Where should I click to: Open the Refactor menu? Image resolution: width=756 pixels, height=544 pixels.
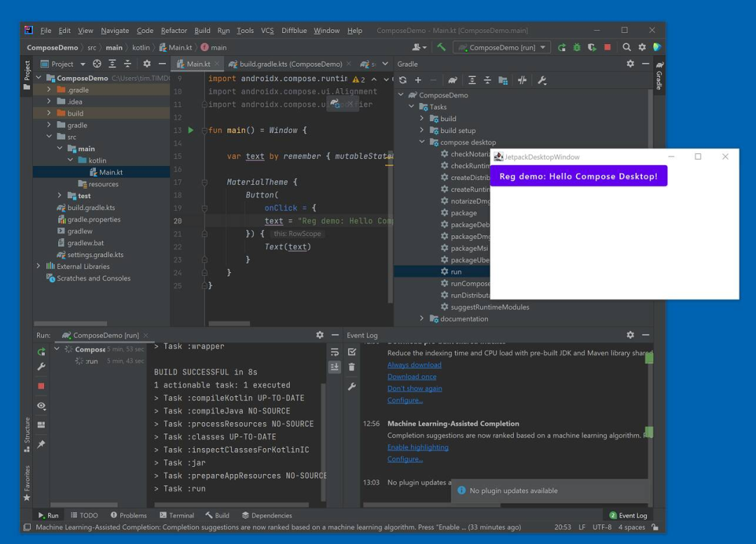tap(174, 30)
